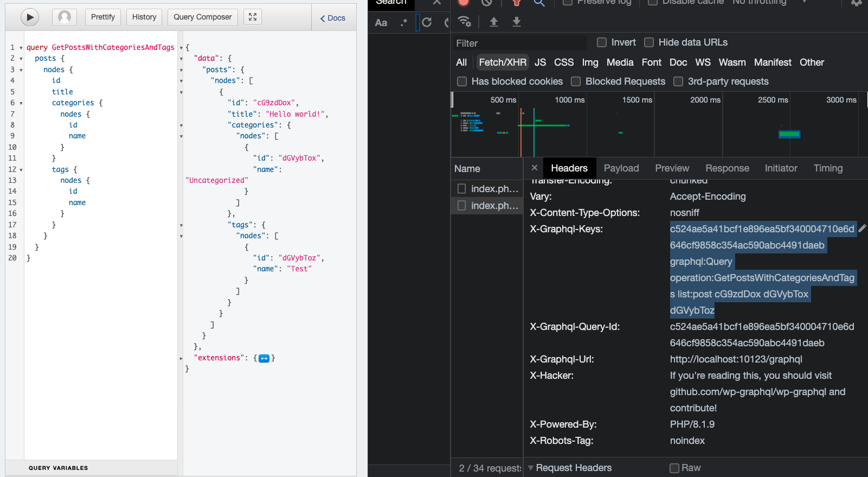Expand the collapsed extensions object
The image size is (868, 477).
coord(264,358)
